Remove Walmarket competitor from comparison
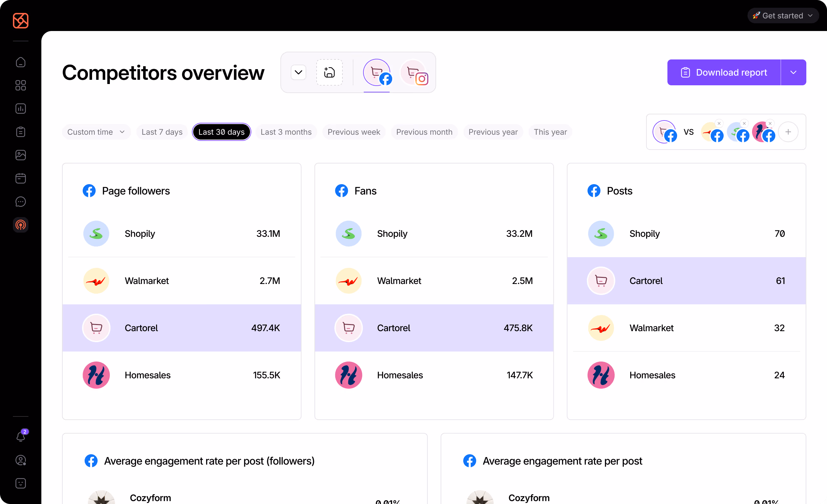Viewport: 827px width, 504px height. coord(719,123)
